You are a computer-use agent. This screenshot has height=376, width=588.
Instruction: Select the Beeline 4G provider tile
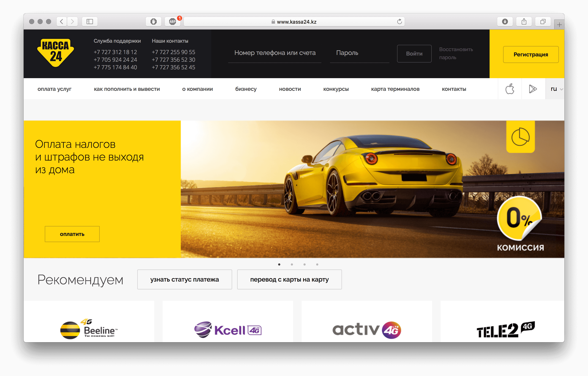tap(89, 322)
